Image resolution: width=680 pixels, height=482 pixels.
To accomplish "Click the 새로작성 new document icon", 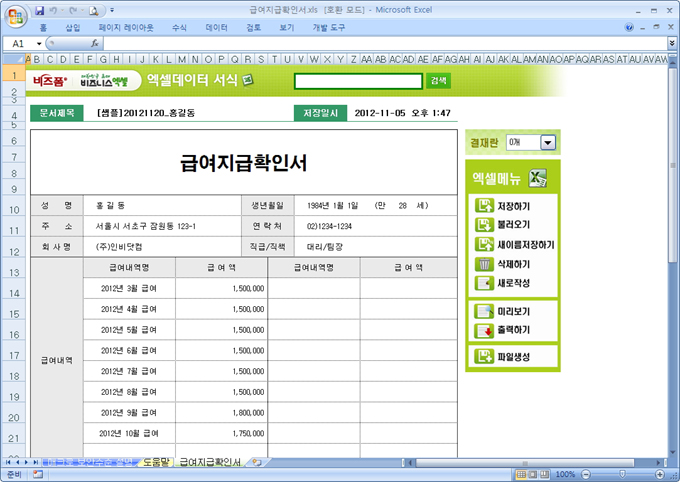I will pyautogui.click(x=484, y=283).
